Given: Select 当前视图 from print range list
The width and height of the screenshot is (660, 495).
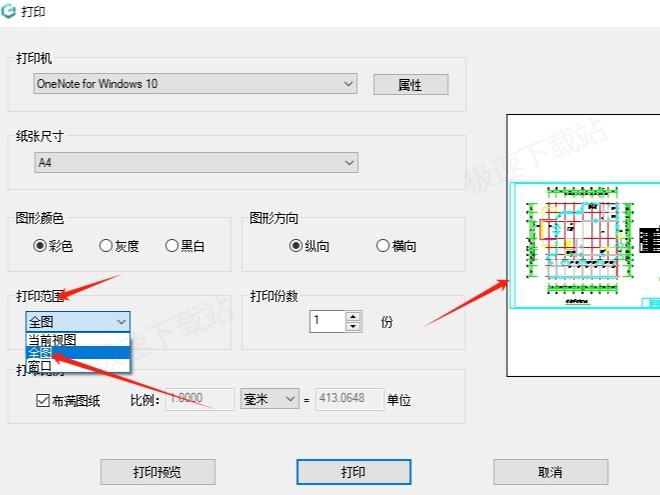Looking at the screenshot, I should pos(78,340).
